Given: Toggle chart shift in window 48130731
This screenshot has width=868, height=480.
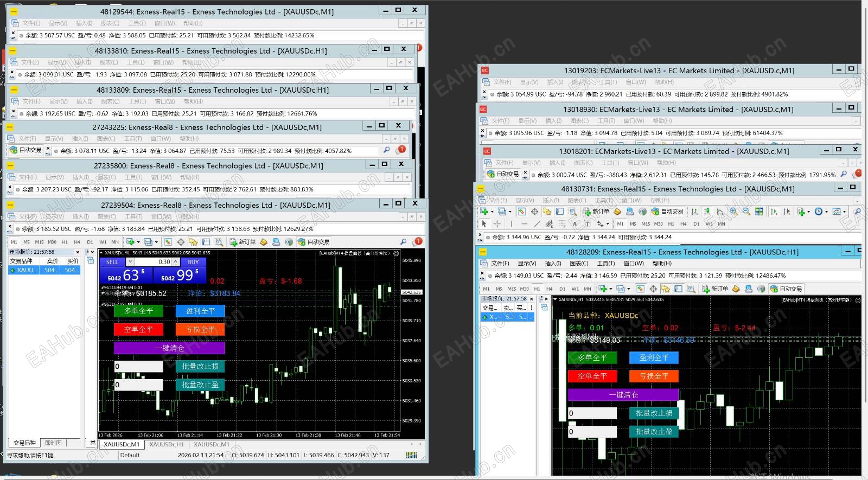Looking at the screenshot, I should 787,212.
